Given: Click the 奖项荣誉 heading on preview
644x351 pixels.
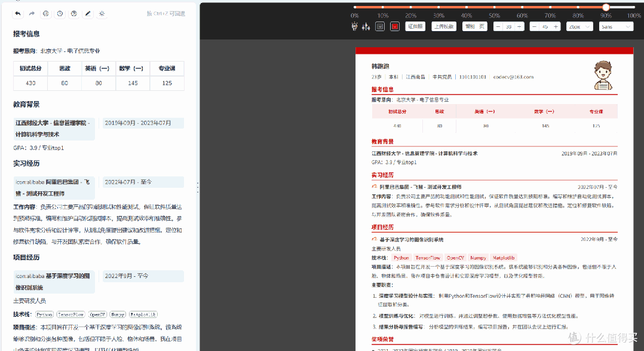Looking at the screenshot, I should click(382, 339).
